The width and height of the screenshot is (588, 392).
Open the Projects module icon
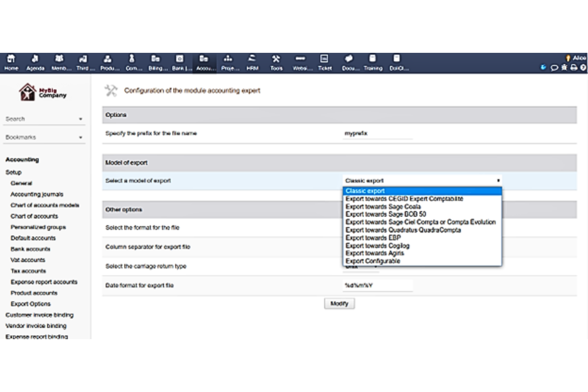click(x=228, y=59)
